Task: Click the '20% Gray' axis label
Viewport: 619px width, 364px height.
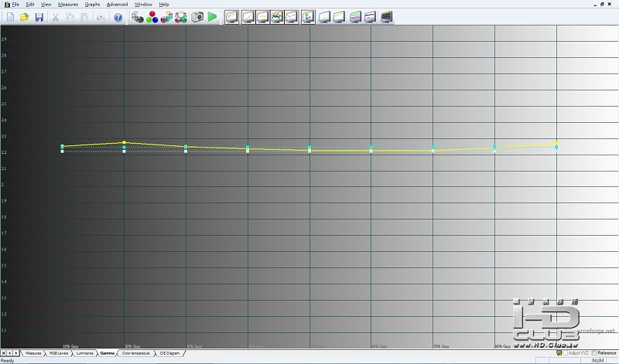Action: tap(132, 346)
